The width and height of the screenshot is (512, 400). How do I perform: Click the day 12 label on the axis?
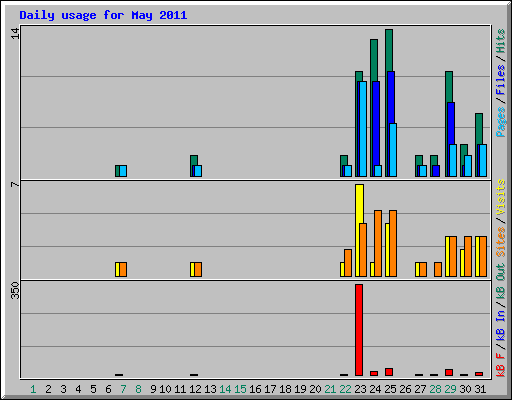(195, 389)
